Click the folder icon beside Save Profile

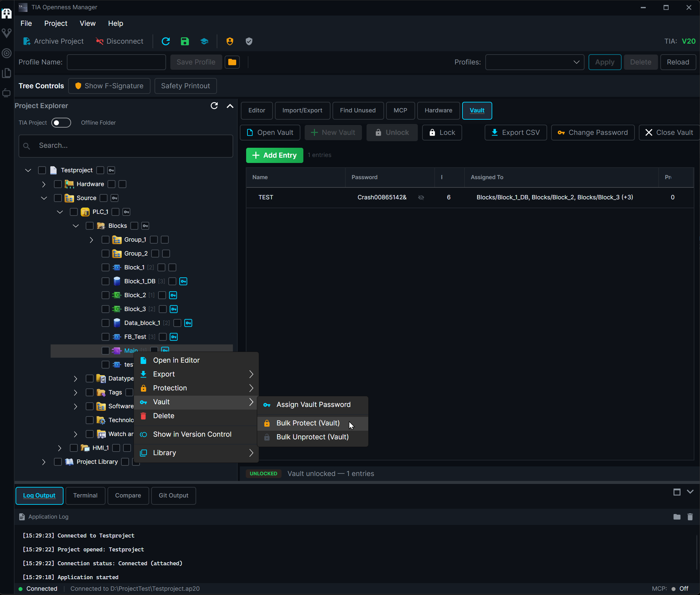pos(232,62)
